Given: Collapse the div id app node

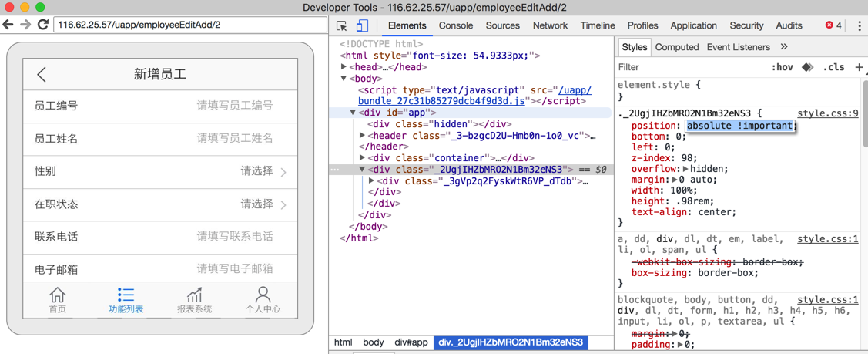Looking at the screenshot, I should 354,113.
